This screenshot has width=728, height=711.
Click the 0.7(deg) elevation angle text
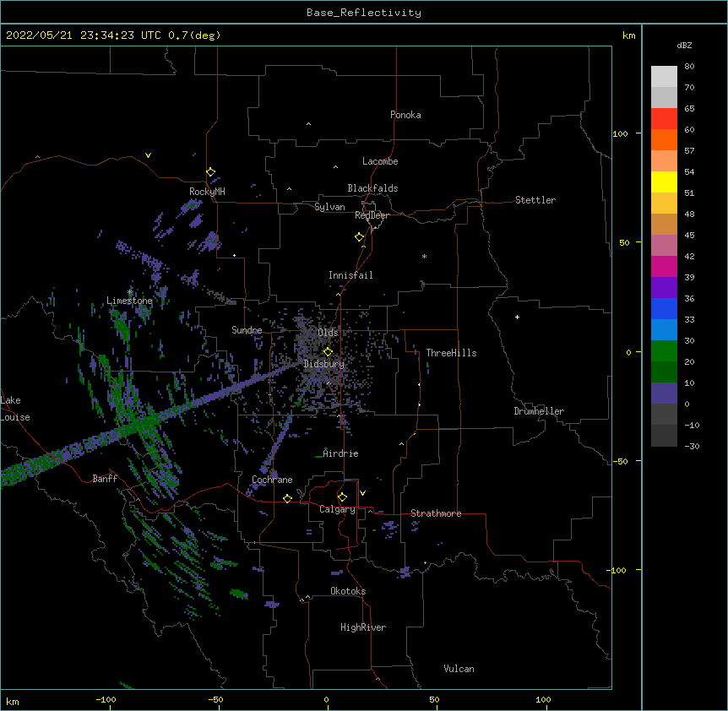(194, 35)
